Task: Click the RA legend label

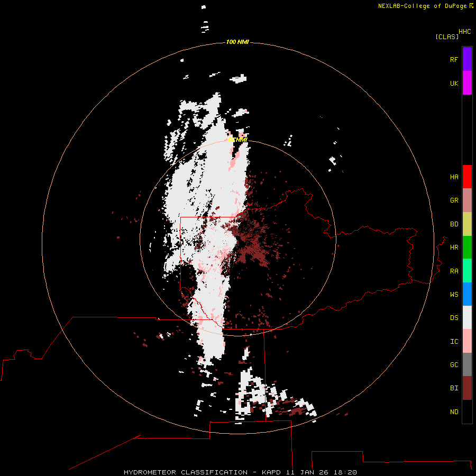Action: [454, 271]
